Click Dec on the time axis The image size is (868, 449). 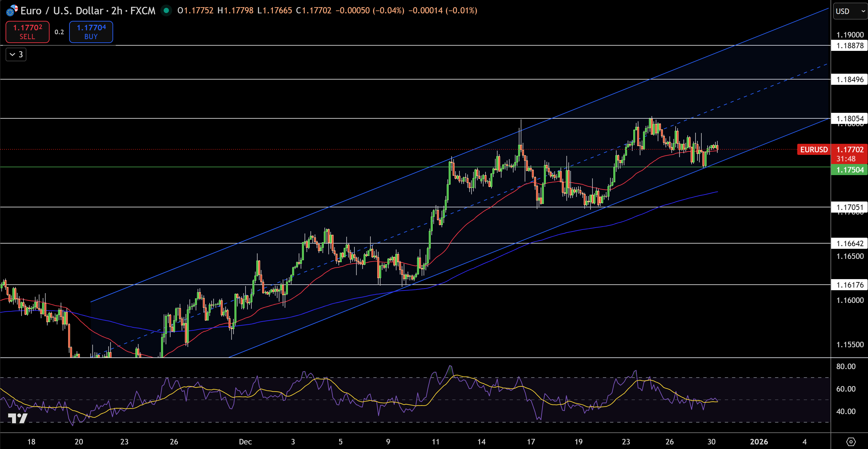(x=245, y=442)
